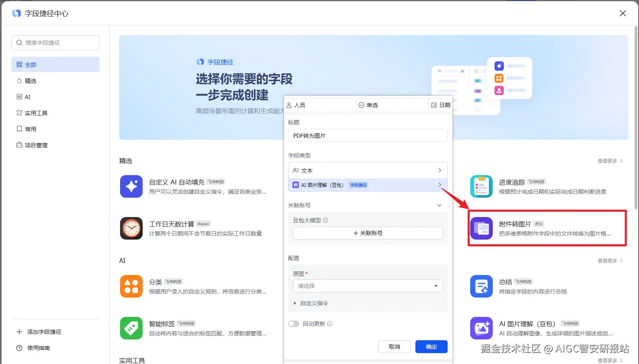Image resolution: width=639 pixels, height=364 pixels.
Task: Click the info icon next to 豆包大模型
Action: pyautogui.click(x=326, y=220)
